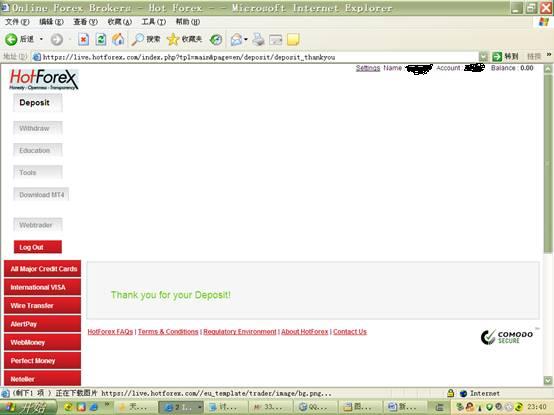
Task: Open the Tools menu in menu bar
Action: pos(153,22)
